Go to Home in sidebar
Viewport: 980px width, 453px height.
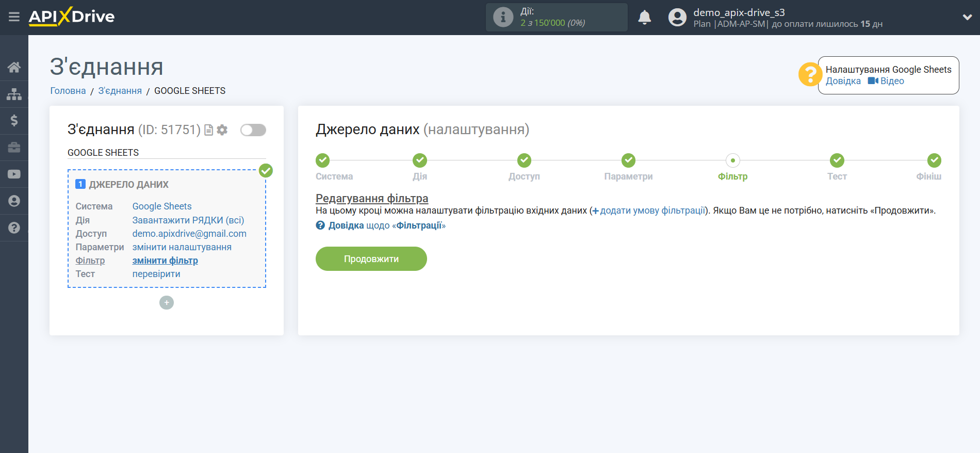pos(14,67)
